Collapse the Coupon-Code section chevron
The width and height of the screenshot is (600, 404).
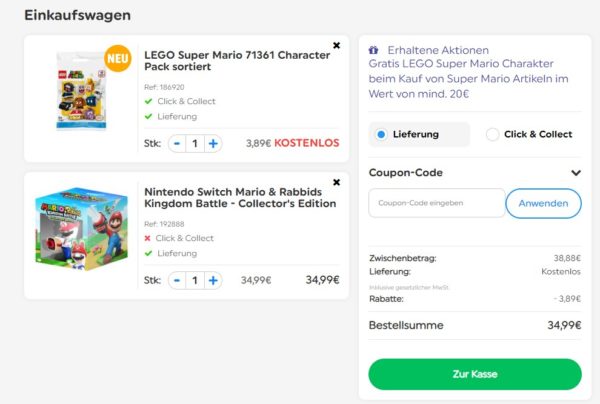575,173
